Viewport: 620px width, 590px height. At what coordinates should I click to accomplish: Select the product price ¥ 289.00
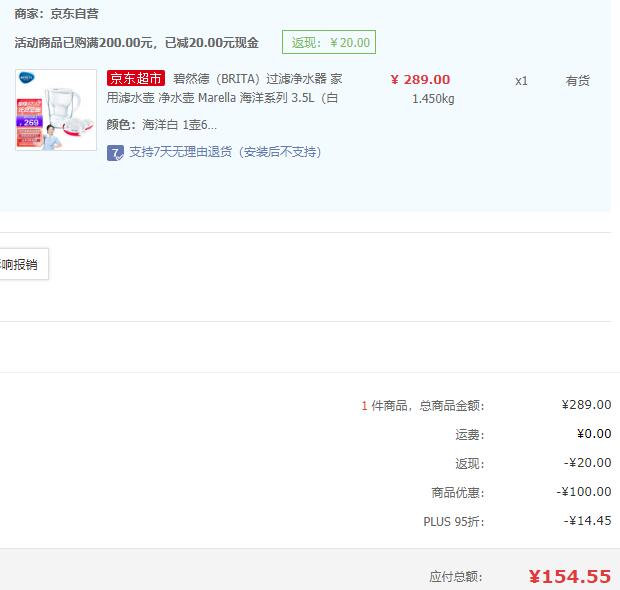tap(420, 79)
